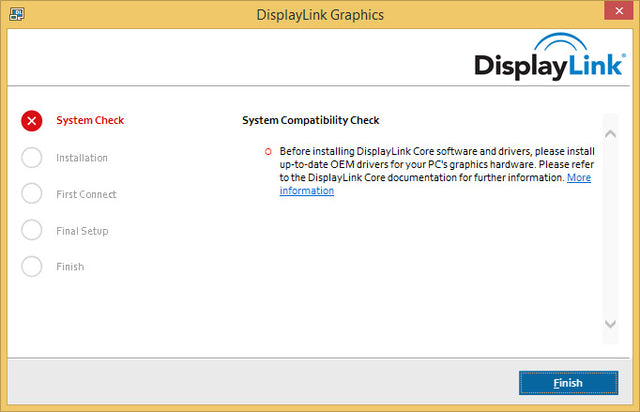Select the Installation step label
The width and height of the screenshot is (640, 412).
[82, 158]
